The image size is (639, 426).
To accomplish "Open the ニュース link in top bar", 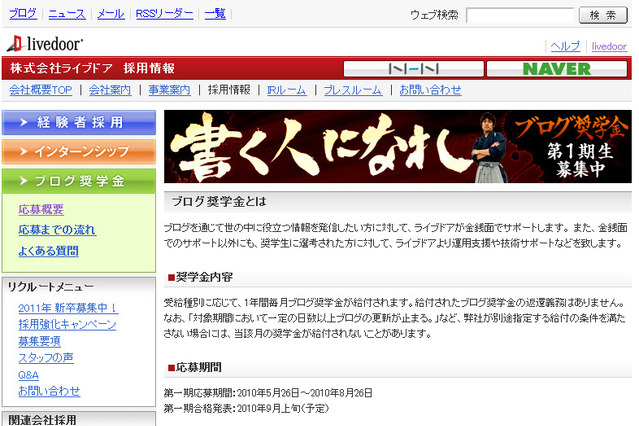I will tap(67, 14).
